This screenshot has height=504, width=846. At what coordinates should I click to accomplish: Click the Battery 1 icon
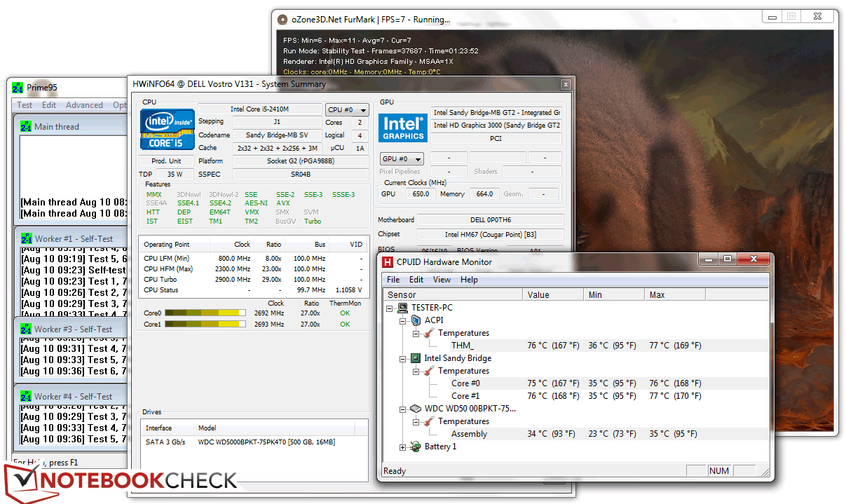[415, 447]
